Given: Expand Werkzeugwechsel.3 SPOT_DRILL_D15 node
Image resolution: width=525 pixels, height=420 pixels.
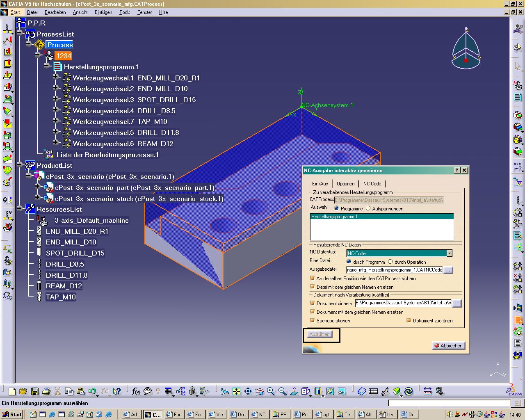Looking at the screenshot, I should [56, 98].
